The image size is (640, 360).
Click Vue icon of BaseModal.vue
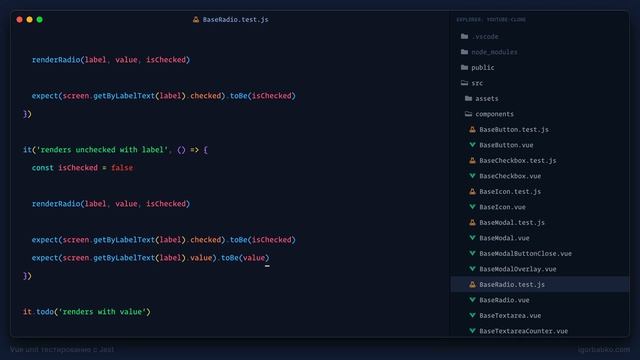point(472,238)
